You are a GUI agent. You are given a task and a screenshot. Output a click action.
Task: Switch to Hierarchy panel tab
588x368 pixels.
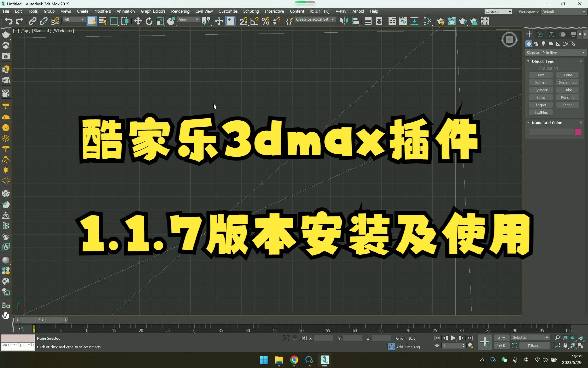551,34
